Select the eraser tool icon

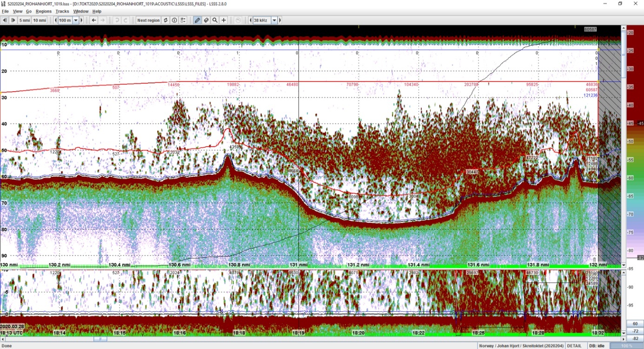click(206, 20)
